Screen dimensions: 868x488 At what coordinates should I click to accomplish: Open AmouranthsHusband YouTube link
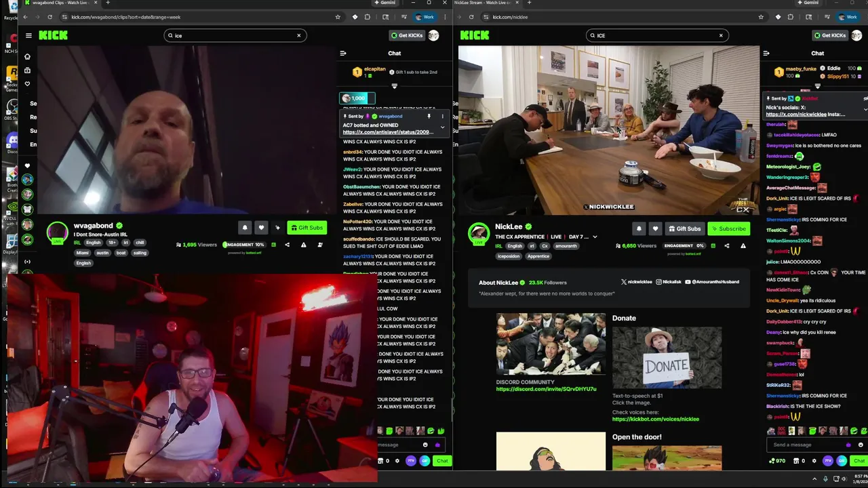point(712,282)
